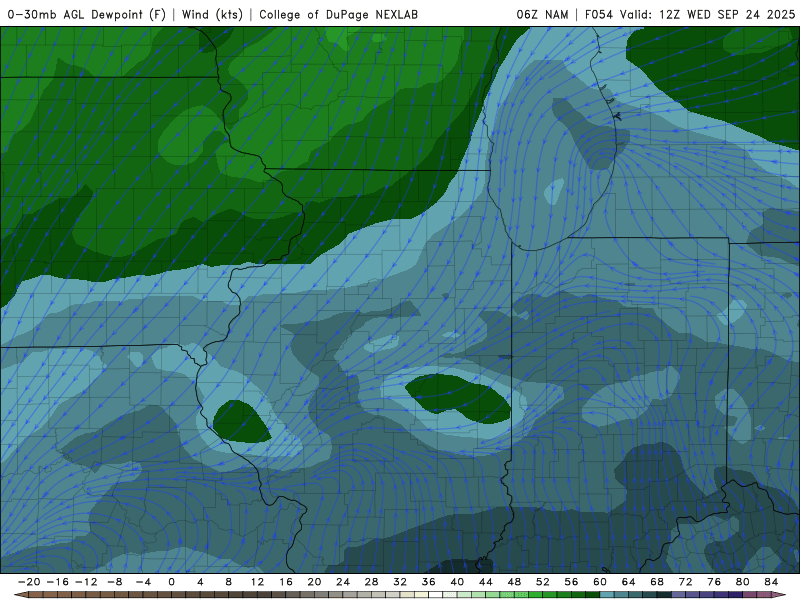Screen dimensions: 800x600
Task: Click the '0-30mb AGL Dewpoint (F)' title text
Action: pyautogui.click(x=86, y=14)
